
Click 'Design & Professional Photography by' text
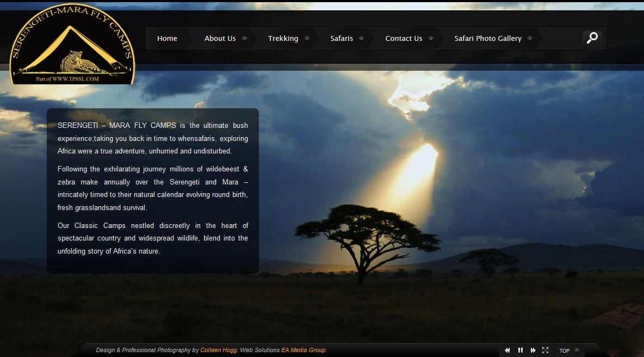click(147, 350)
